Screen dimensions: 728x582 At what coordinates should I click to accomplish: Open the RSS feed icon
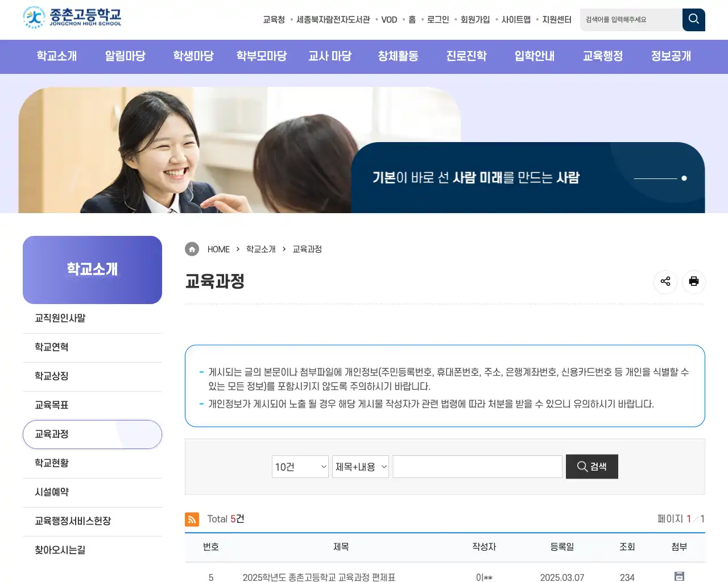pos(192,519)
